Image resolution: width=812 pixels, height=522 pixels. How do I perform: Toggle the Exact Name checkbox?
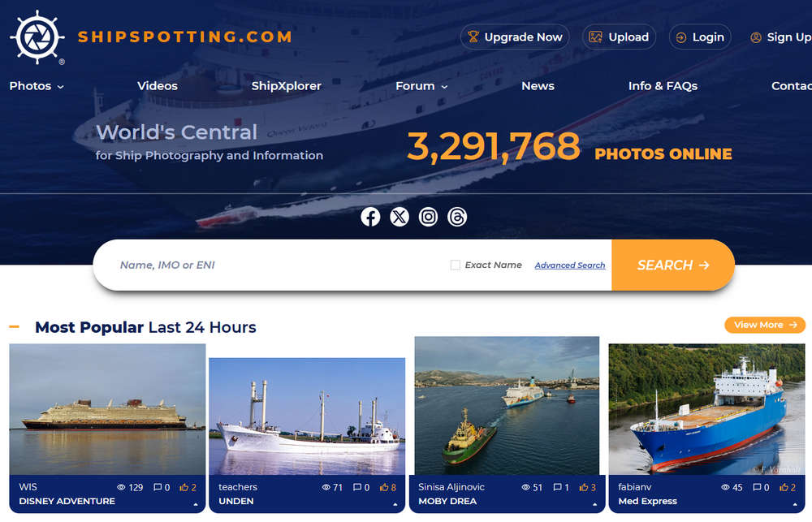[456, 265]
